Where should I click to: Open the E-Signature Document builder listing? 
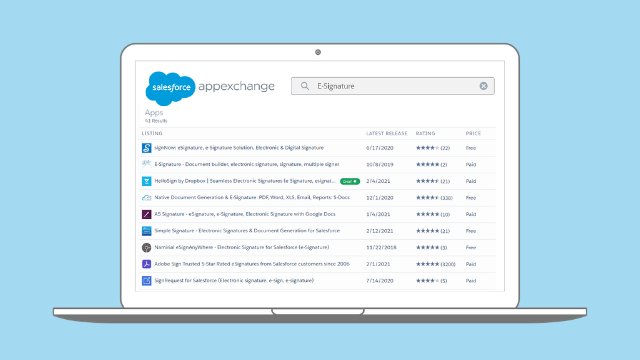point(247,164)
